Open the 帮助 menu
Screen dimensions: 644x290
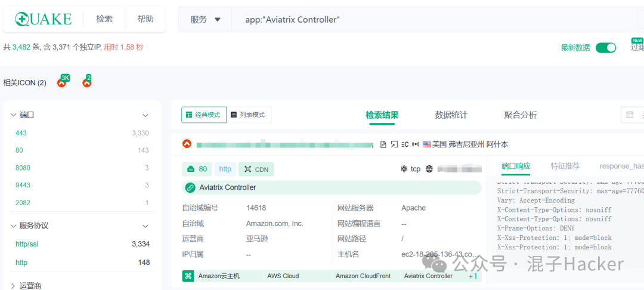[x=145, y=19]
